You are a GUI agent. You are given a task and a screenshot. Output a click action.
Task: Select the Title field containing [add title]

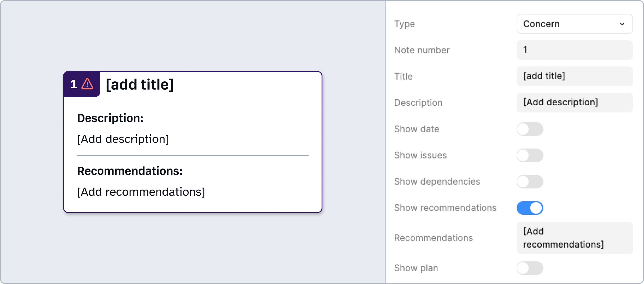tap(574, 76)
